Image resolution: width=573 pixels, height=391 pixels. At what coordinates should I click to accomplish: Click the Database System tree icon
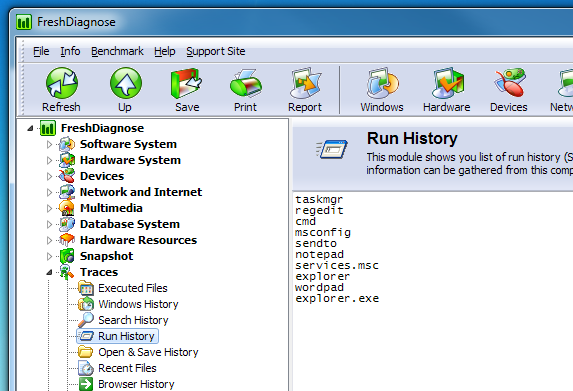67,224
